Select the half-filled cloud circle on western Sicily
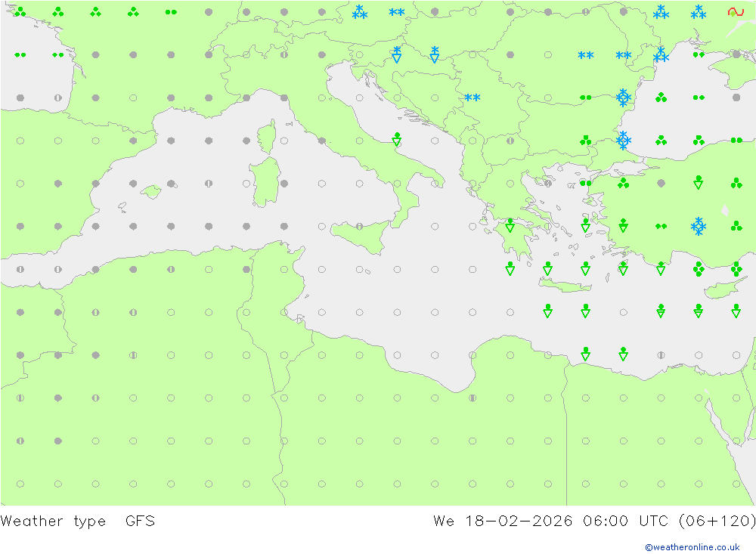 click(x=359, y=226)
